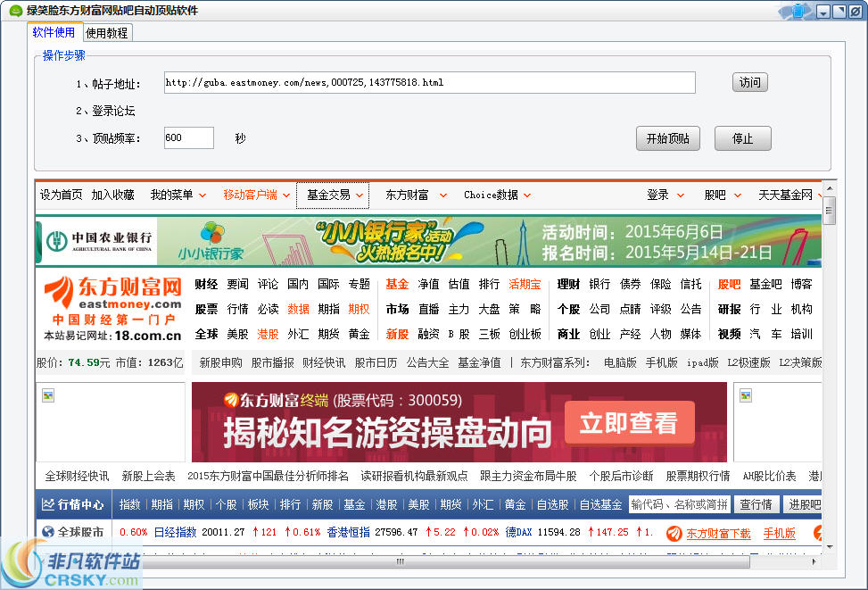868x590 pixels.
Task: Click 立即查看 on the red banner
Action: click(630, 423)
